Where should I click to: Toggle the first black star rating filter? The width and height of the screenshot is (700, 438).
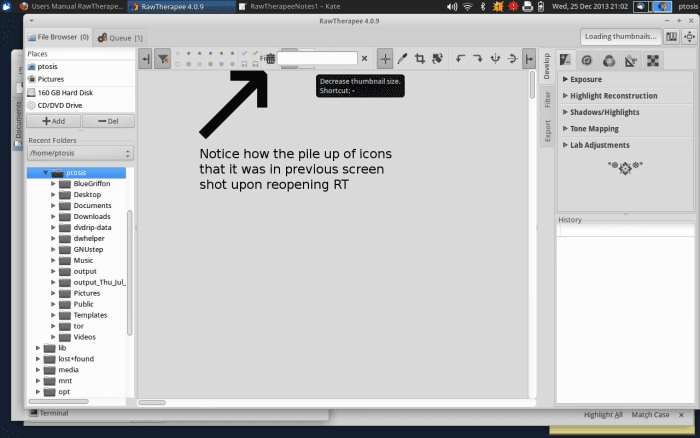click(188, 53)
